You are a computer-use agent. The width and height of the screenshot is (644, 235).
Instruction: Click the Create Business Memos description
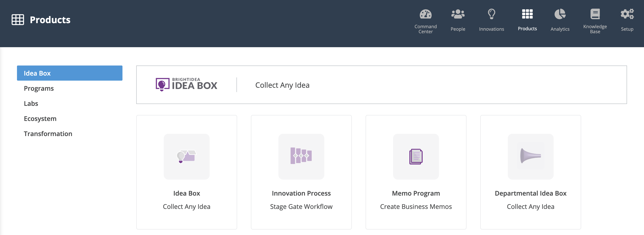(x=416, y=207)
